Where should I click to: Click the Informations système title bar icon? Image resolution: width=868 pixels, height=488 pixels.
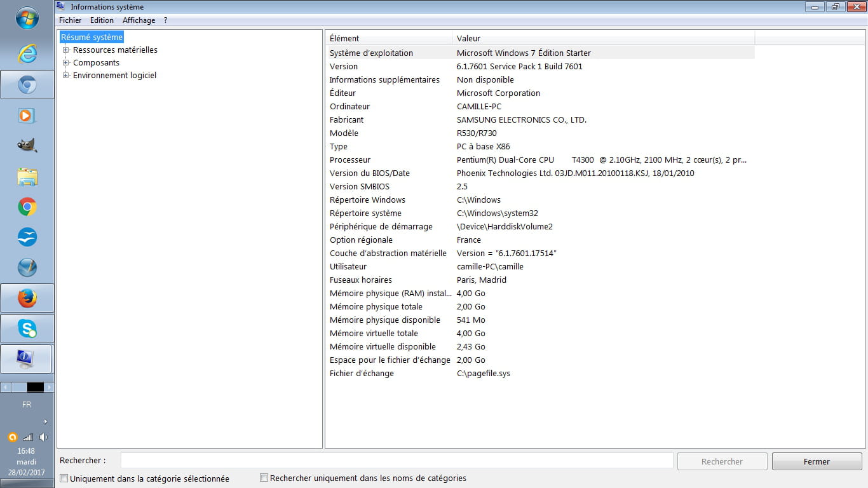point(61,6)
